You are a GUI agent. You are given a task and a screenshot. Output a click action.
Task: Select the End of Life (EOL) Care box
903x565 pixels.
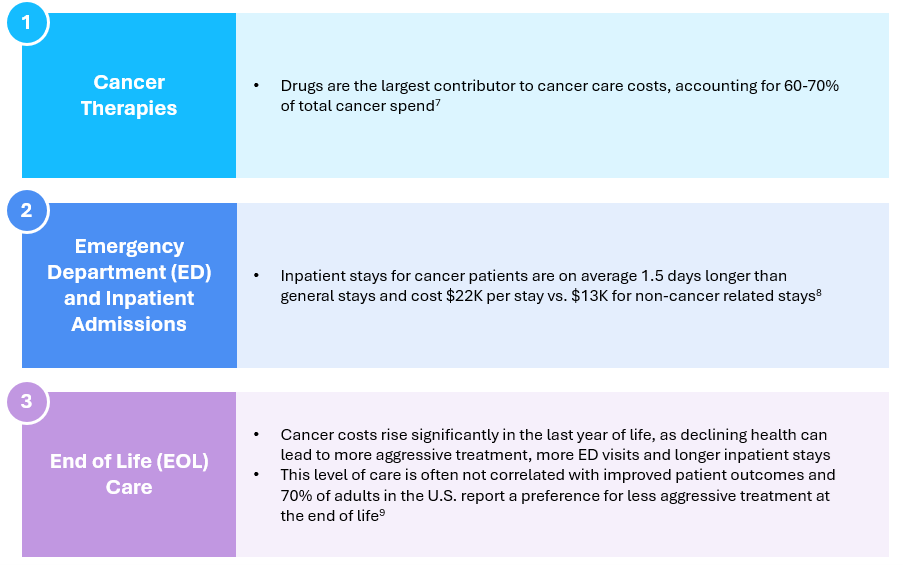pos(129,475)
